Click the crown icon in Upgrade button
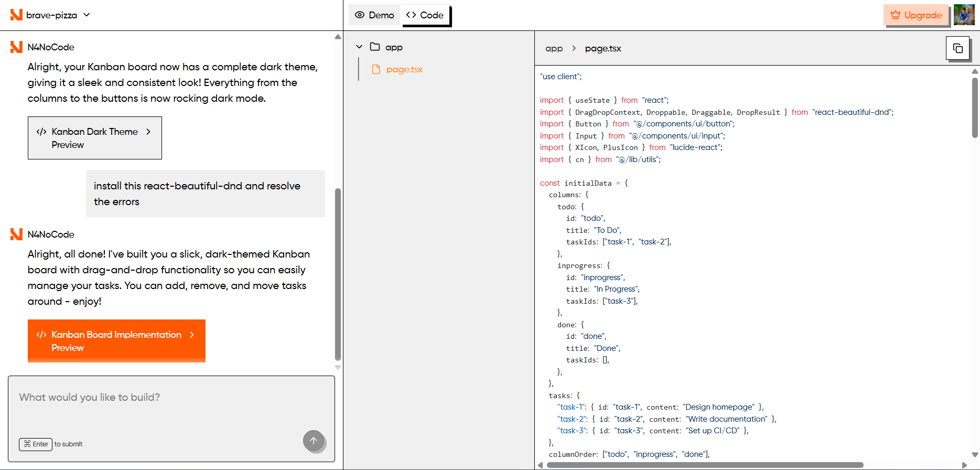The image size is (980, 470). [x=896, y=15]
